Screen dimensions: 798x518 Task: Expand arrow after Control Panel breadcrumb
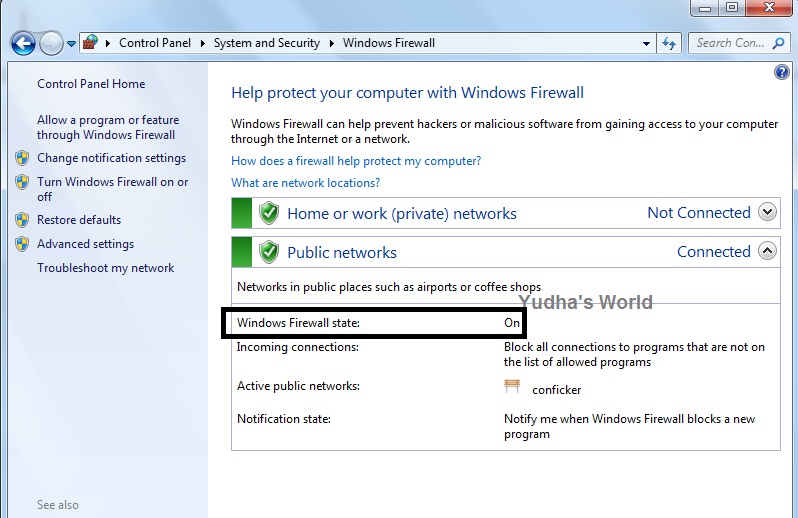[x=203, y=43]
